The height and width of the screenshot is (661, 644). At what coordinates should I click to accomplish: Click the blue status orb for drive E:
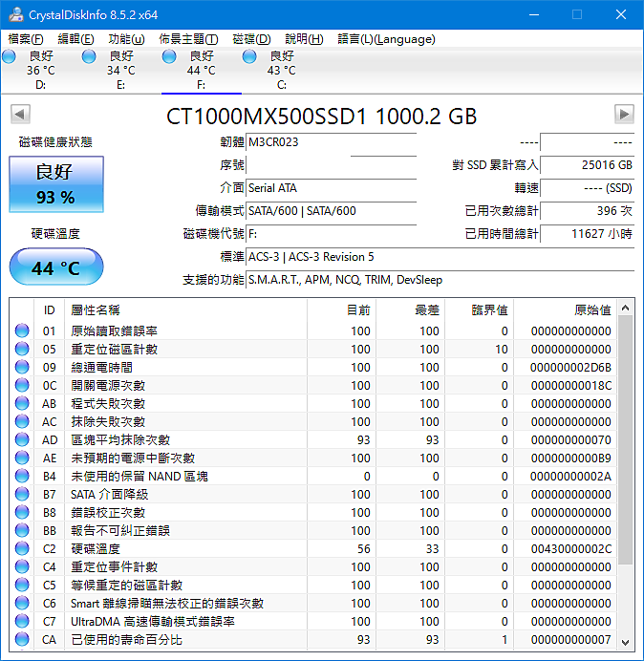click(x=89, y=56)
